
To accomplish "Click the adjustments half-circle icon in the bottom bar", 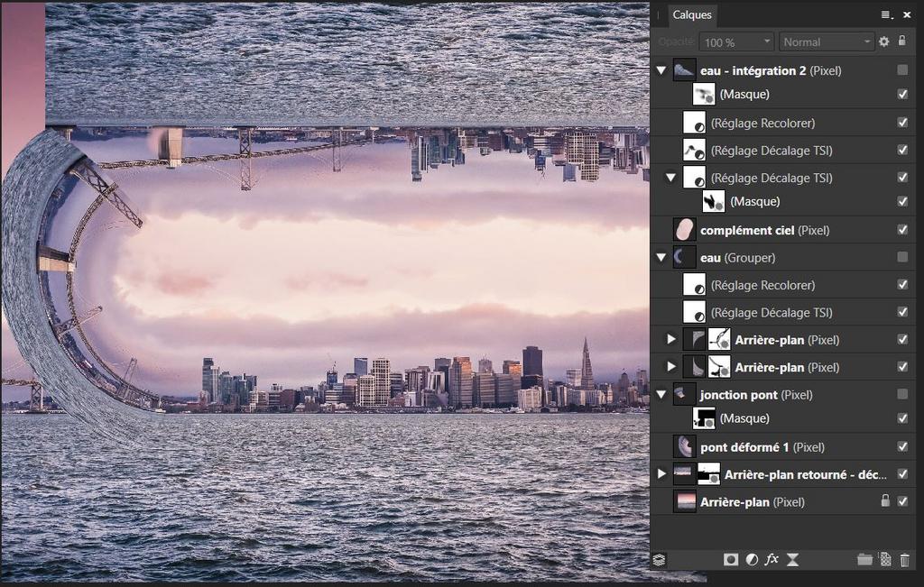I will point(752,559).
